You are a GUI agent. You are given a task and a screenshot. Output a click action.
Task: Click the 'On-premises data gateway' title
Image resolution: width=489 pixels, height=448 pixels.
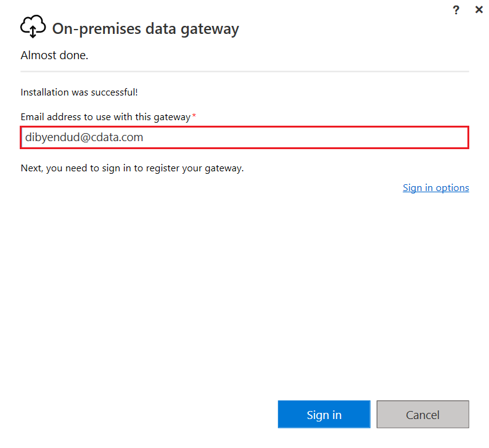tap(146, 28)
